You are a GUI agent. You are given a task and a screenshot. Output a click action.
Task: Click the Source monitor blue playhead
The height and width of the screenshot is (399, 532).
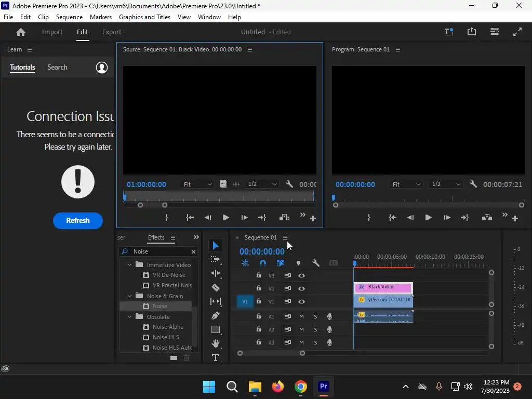125,197
